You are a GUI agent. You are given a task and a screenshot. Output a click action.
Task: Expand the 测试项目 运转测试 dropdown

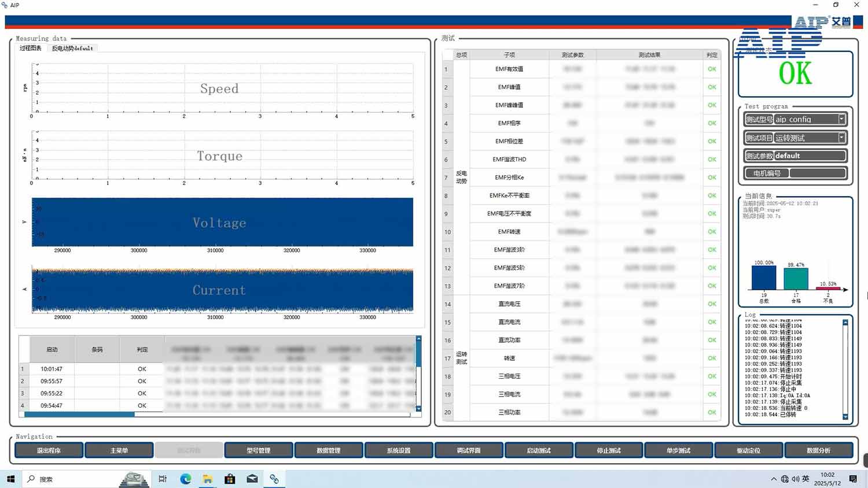841,138
